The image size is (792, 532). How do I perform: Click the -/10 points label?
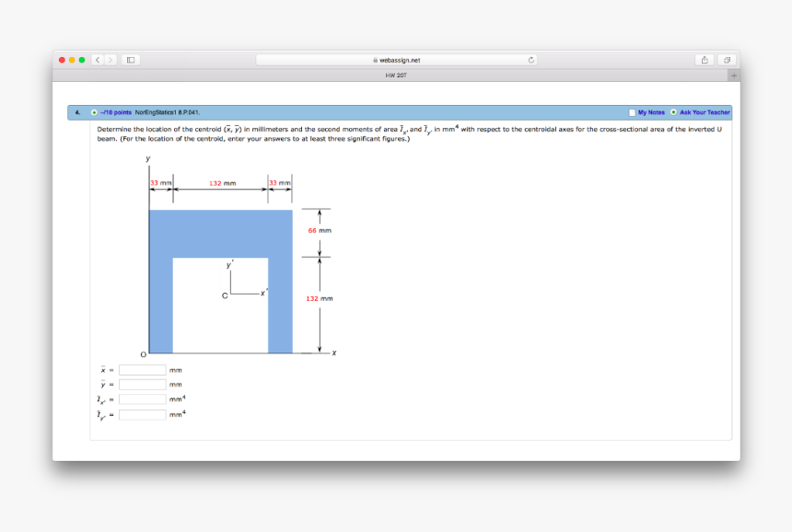pyautogui.click(x=115, y=112)
